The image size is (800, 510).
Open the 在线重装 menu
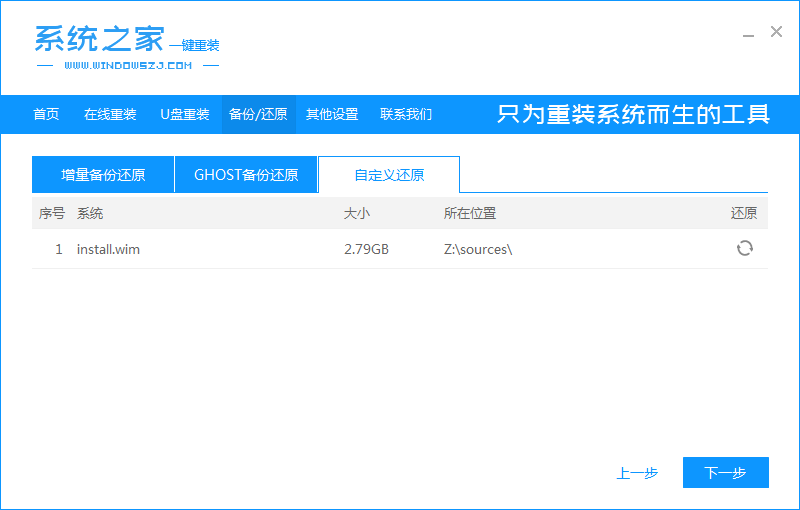[110, 114]
